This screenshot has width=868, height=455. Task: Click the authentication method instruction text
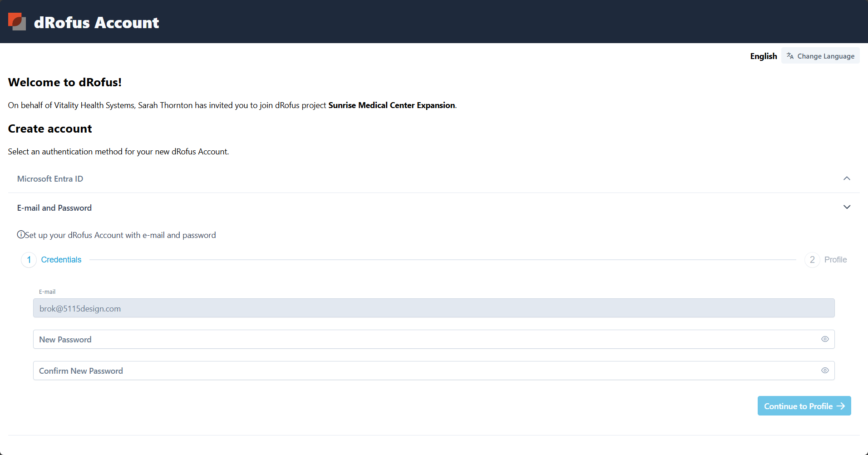(x=118, y=152)
